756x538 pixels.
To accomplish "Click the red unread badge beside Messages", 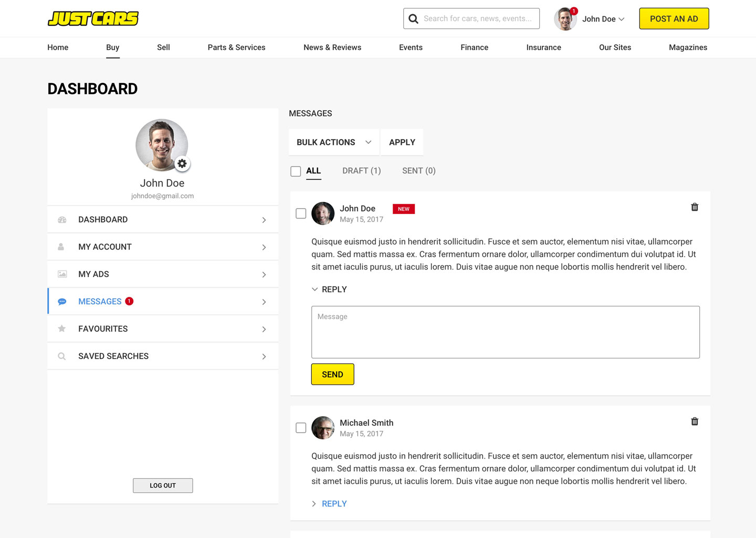I will (x=129, y=301).
